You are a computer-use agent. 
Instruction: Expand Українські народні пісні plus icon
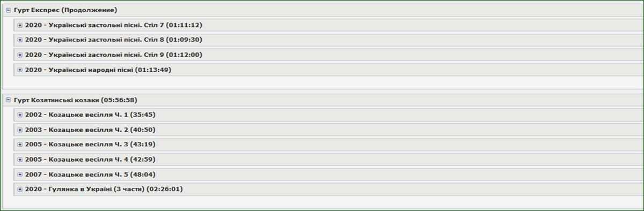(20, 70)
